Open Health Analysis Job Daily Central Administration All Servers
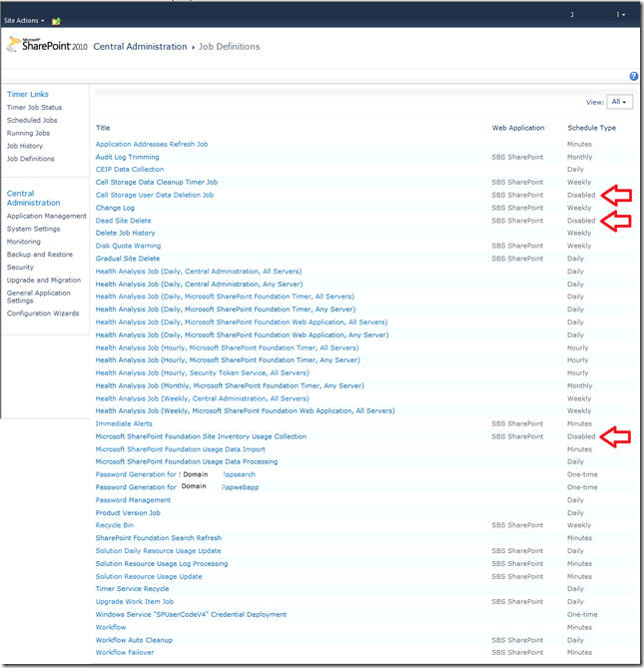This screenshot has height=668, width=644. [199, 272]
